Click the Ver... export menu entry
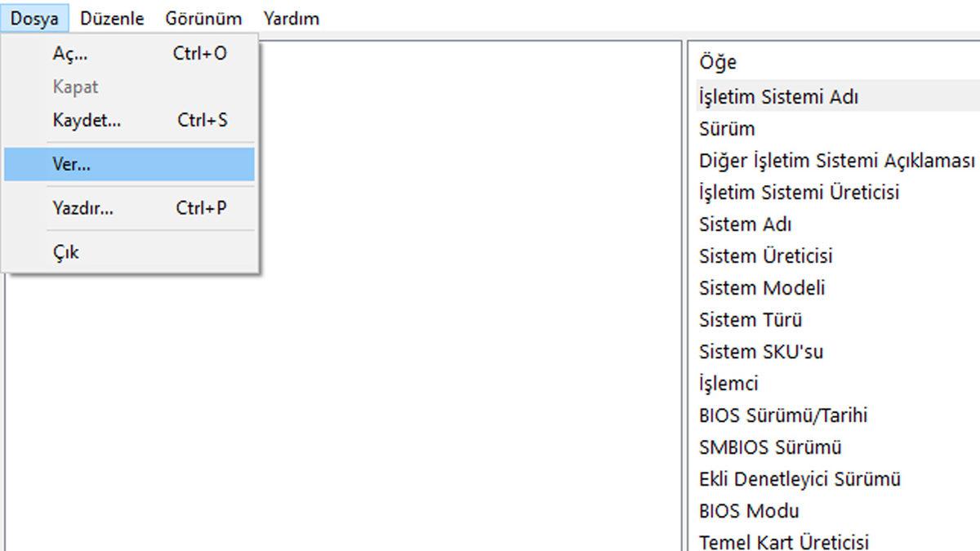The image size is (980, 551). click(72, 164)
